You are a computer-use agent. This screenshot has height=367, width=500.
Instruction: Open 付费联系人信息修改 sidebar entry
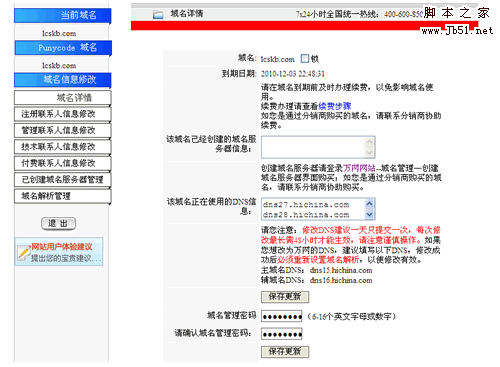click(x=63, y=163)
